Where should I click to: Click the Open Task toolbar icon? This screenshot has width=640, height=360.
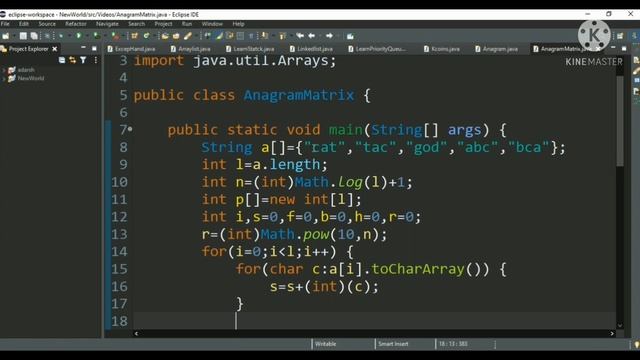click(x=176, y=36)
